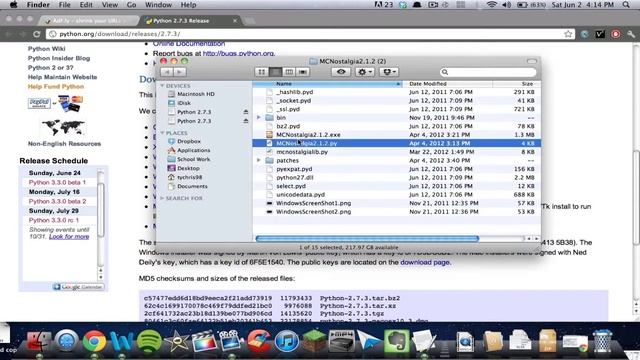
Task: Select the mcnostalgialib.py file
Action: pos(302,152)
